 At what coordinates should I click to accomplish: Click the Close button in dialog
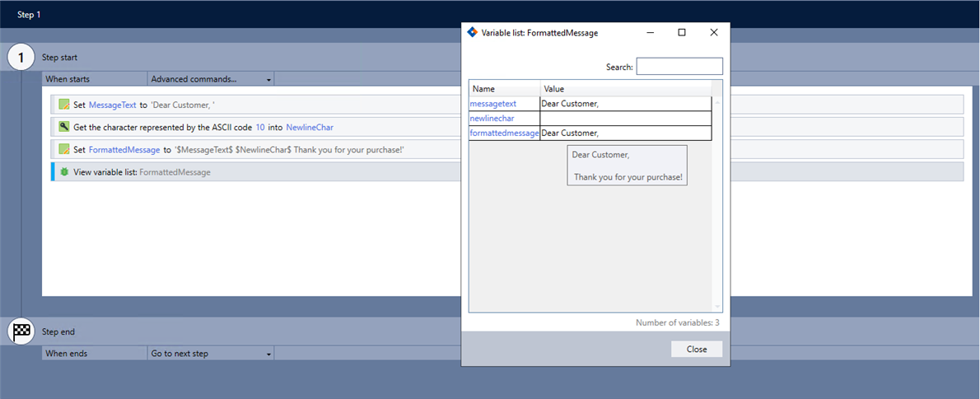(696, 349)
